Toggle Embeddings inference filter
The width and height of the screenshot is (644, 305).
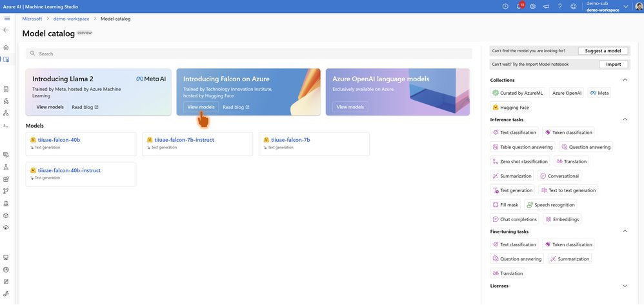coord(562,219)
